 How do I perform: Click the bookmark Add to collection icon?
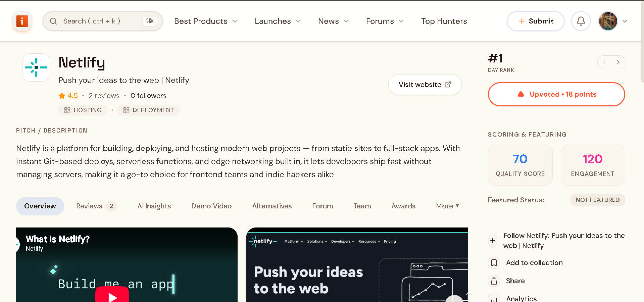494,263
